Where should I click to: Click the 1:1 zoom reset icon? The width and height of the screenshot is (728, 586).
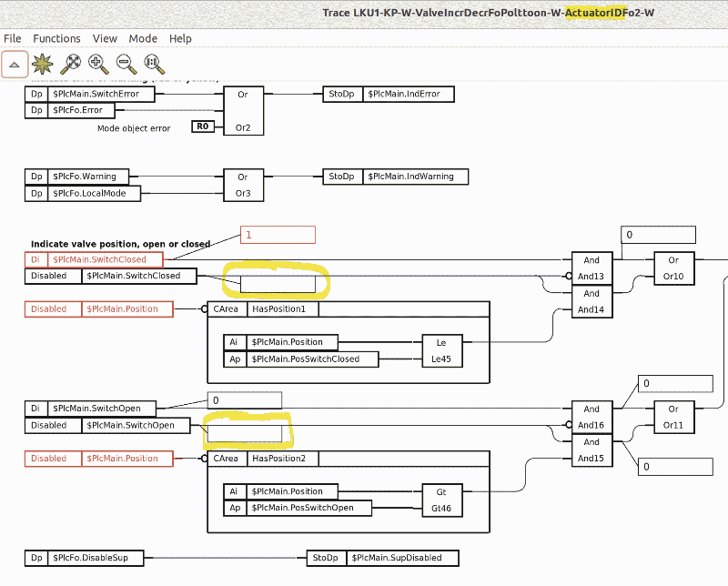[154, 64]
